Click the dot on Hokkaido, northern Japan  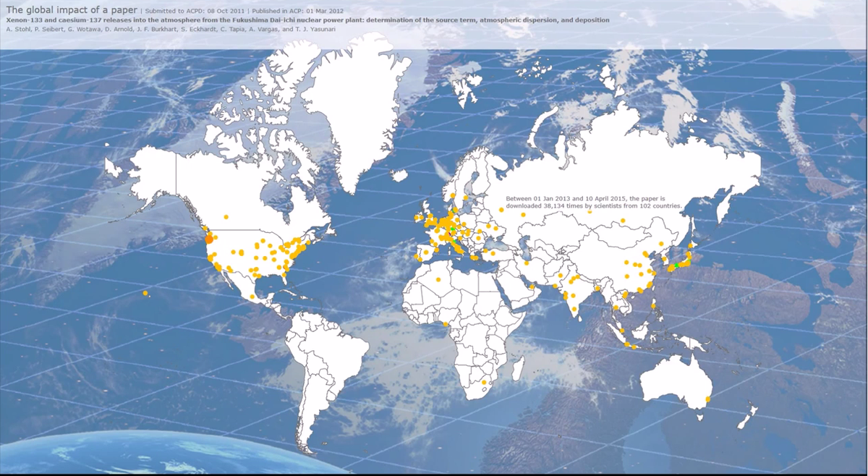click(x=692, y=247)
